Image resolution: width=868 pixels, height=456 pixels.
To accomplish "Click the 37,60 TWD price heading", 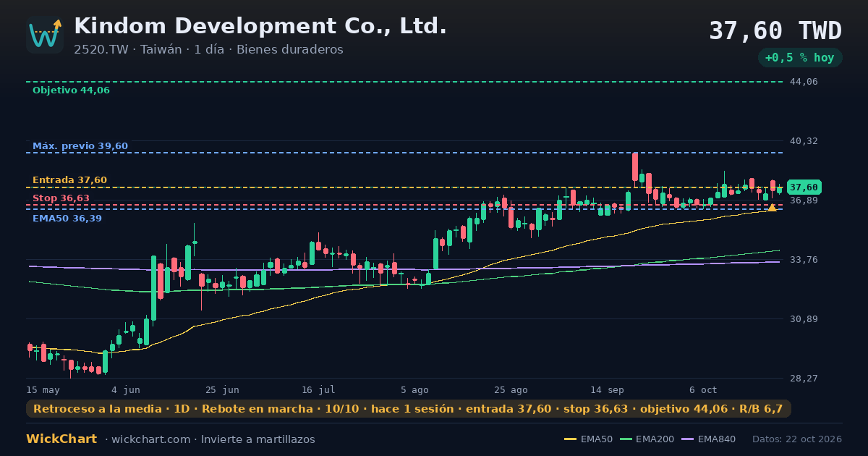I will tap(775, 31).
